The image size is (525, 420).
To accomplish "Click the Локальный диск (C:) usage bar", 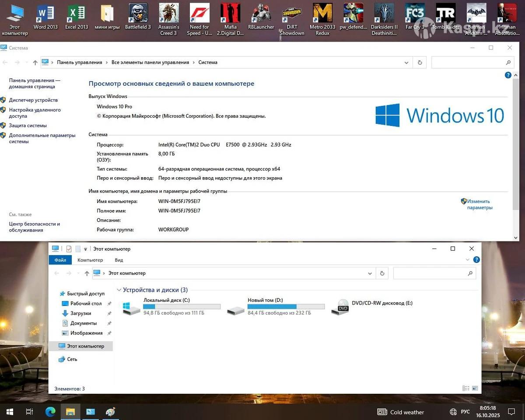I will (182, 307).
